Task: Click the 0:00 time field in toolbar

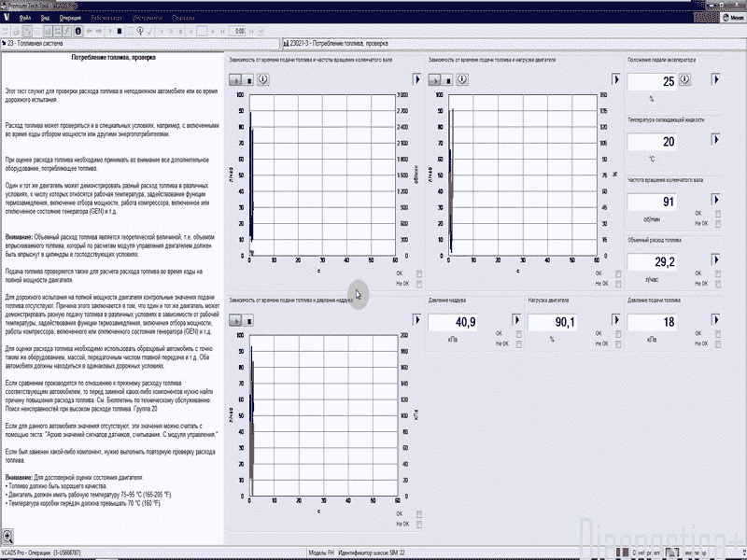Action: pos(240,31)
